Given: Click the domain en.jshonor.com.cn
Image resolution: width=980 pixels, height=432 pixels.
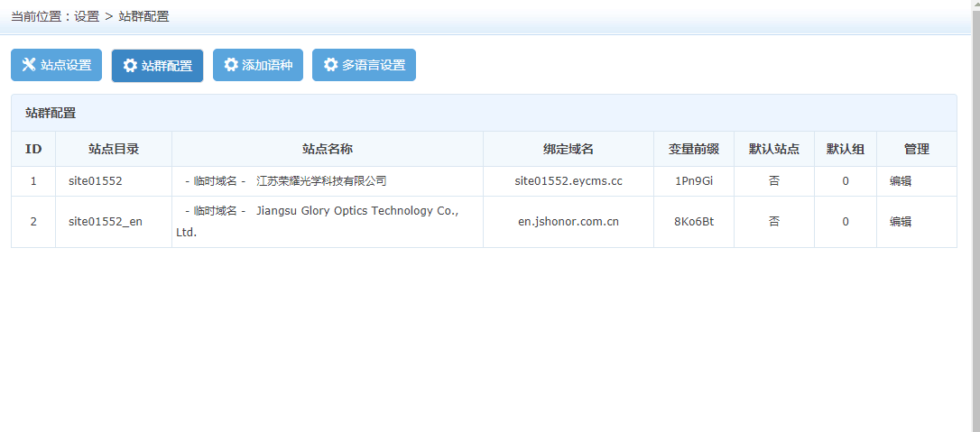Looking at the screenshot, I should coord(569,222).
